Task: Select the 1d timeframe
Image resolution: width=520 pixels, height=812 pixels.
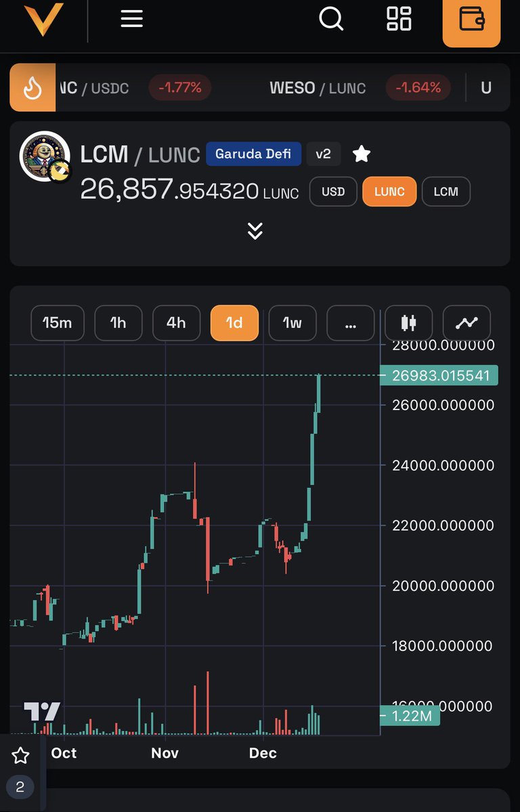Action: point(234,323)
